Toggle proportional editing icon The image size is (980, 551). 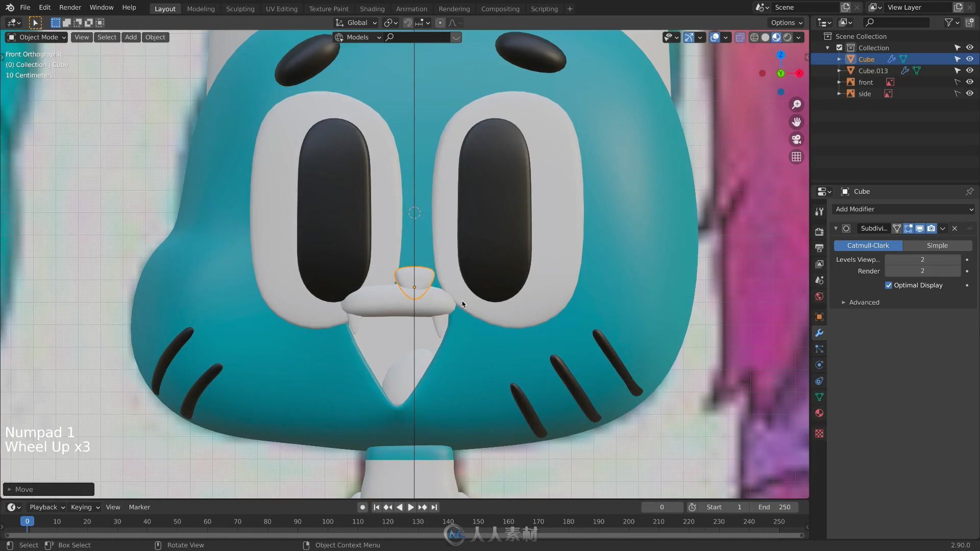tap(440, 22)
